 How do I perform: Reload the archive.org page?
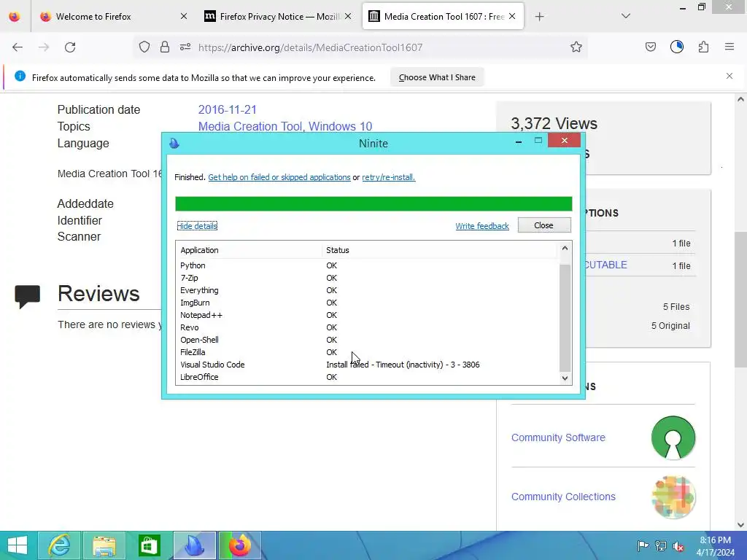click(x=70, y=47)
